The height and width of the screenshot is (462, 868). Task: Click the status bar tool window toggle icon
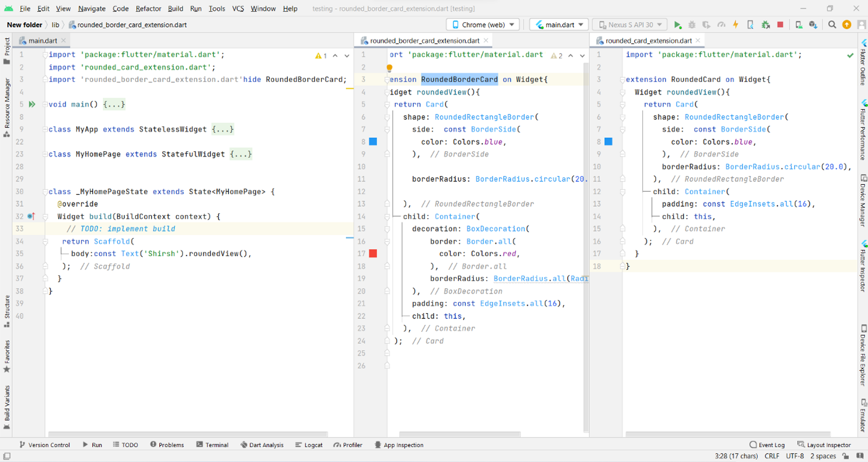[7, 456]
